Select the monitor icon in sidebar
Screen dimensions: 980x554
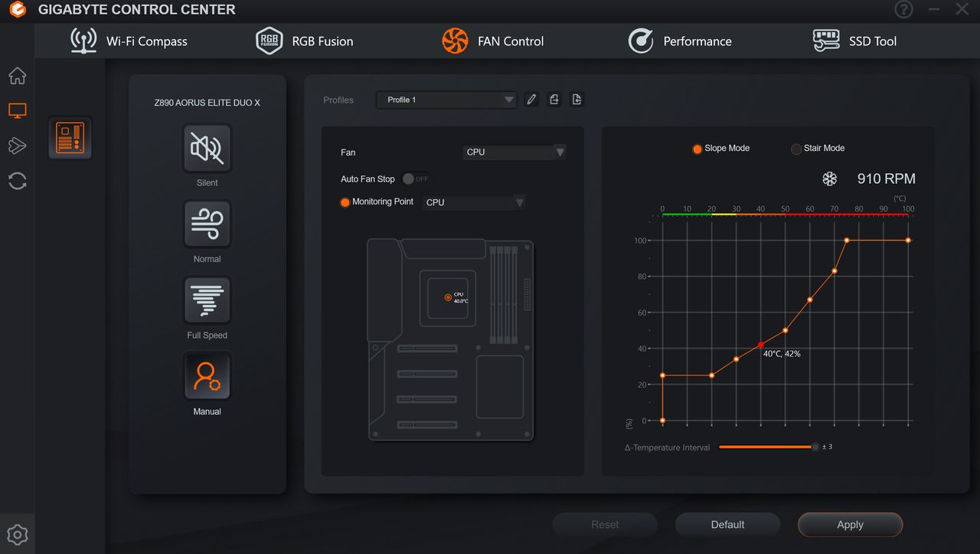coord(17,111)
